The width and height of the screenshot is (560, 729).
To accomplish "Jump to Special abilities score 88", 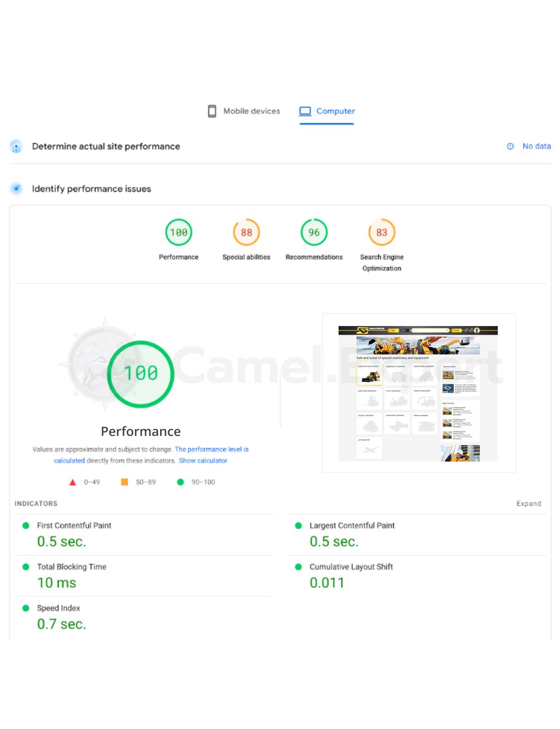I will pos(246,233).
